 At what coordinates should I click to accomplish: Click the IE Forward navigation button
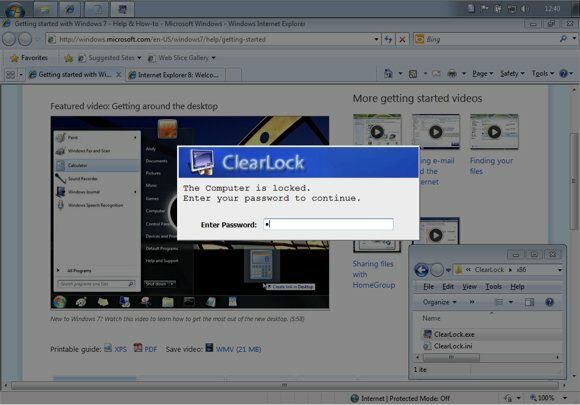[25, 39]
